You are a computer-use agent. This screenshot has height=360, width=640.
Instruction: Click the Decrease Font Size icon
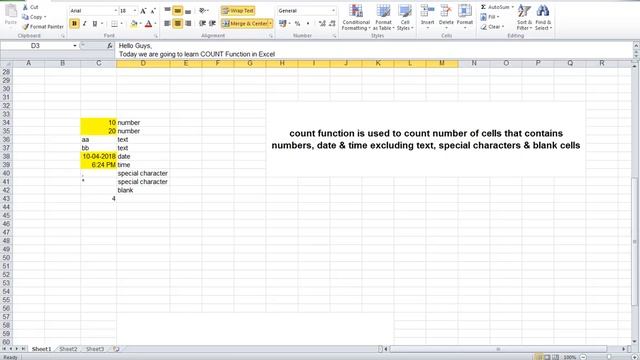[153, 11]
